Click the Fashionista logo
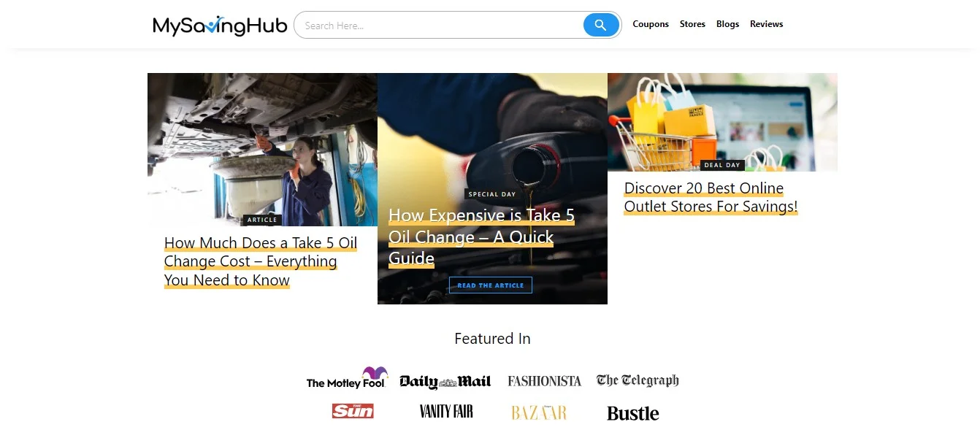 545,381
